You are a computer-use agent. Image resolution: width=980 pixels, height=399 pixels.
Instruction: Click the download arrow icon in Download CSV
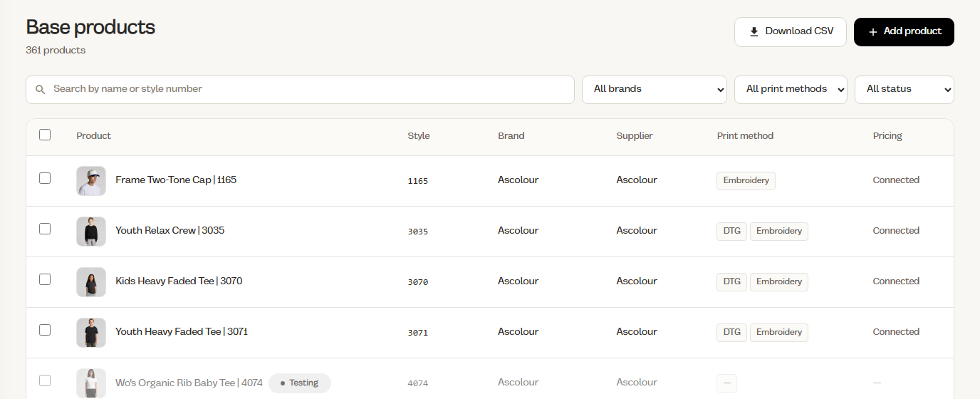(754, 32)
